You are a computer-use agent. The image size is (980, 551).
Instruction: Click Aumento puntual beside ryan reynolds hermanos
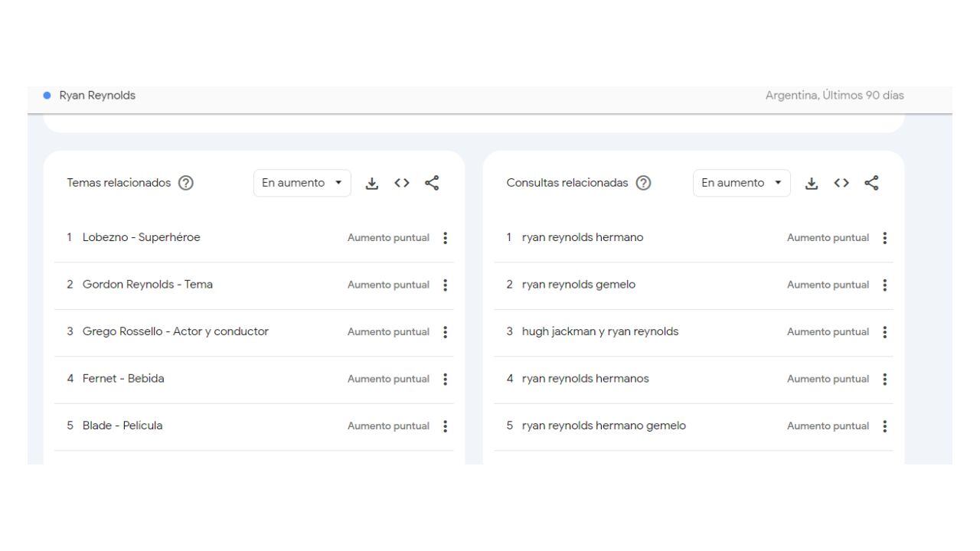click(828, 379)
